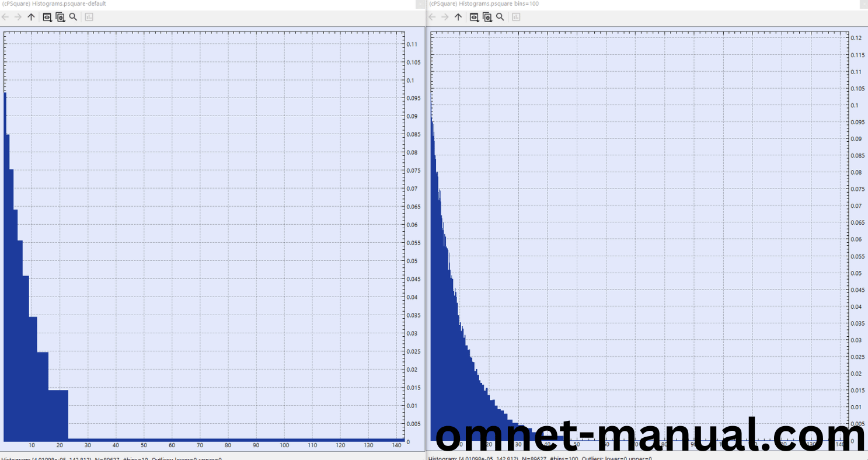Open view-mode eye icon in left inspector
The image size is (868, 460).
(47, 17)
